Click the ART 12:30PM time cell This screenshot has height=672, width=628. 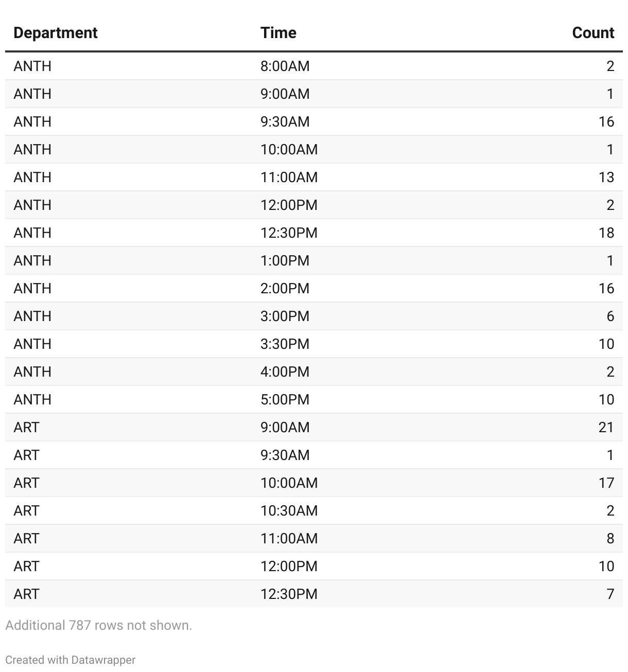tap(289, 594)
